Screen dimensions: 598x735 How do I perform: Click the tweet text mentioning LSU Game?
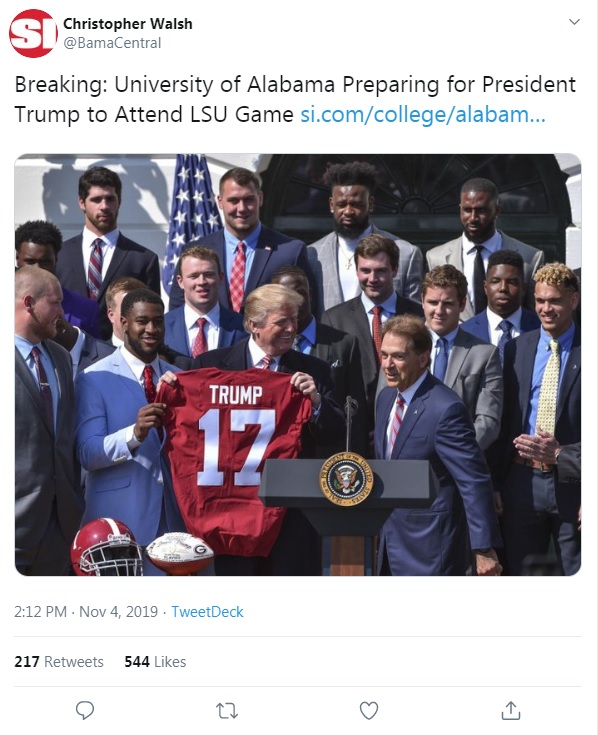pyautogui.click(x=295, y=99)
